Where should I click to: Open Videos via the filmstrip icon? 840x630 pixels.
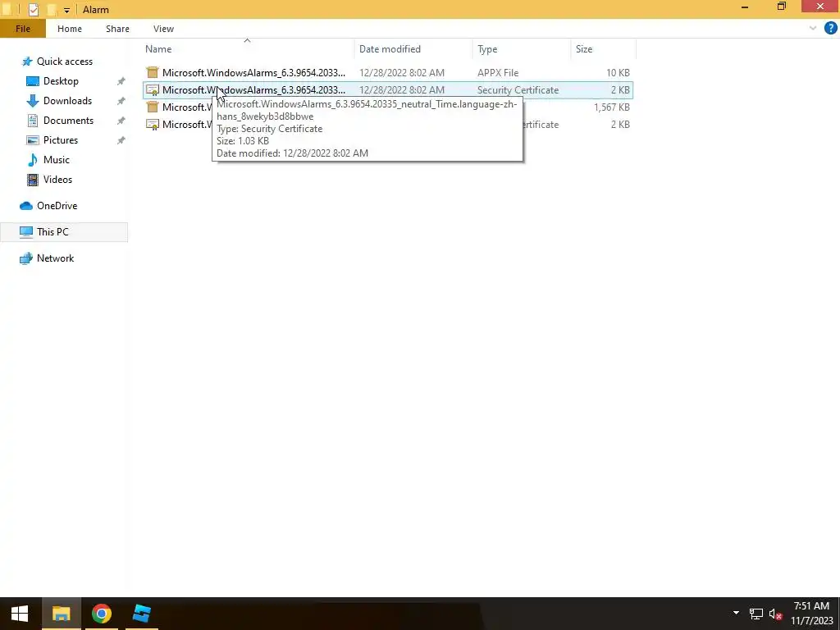coord(33,180)
